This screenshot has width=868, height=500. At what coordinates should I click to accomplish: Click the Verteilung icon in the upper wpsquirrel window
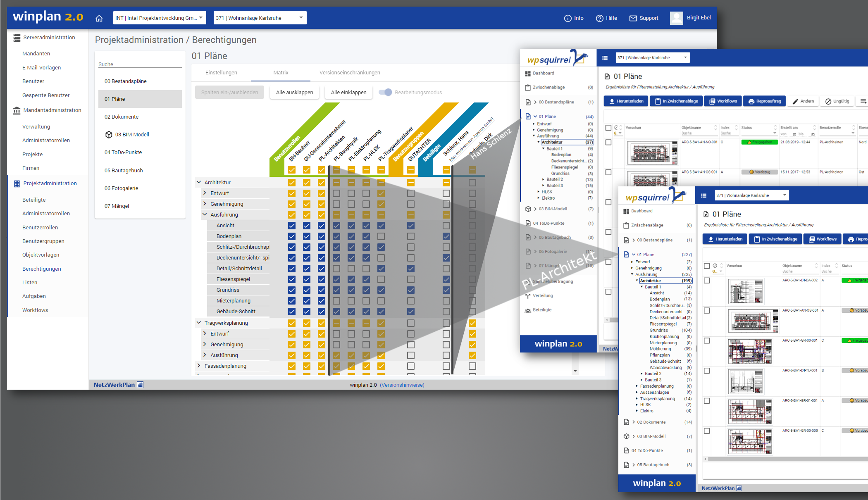(x=528, y=296)
